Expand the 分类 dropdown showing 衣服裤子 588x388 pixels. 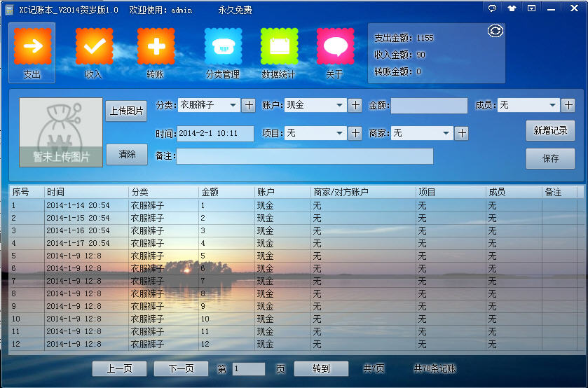pos(233,105)
